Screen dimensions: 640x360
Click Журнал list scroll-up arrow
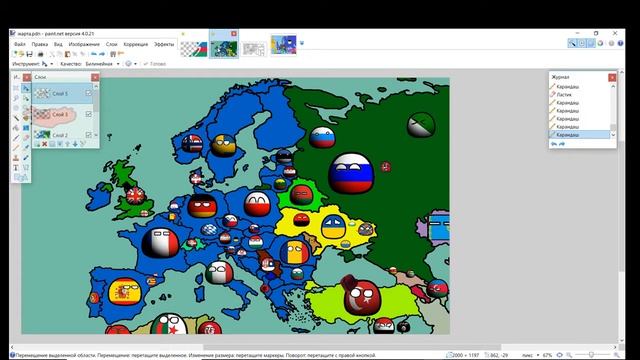(613, 86)
